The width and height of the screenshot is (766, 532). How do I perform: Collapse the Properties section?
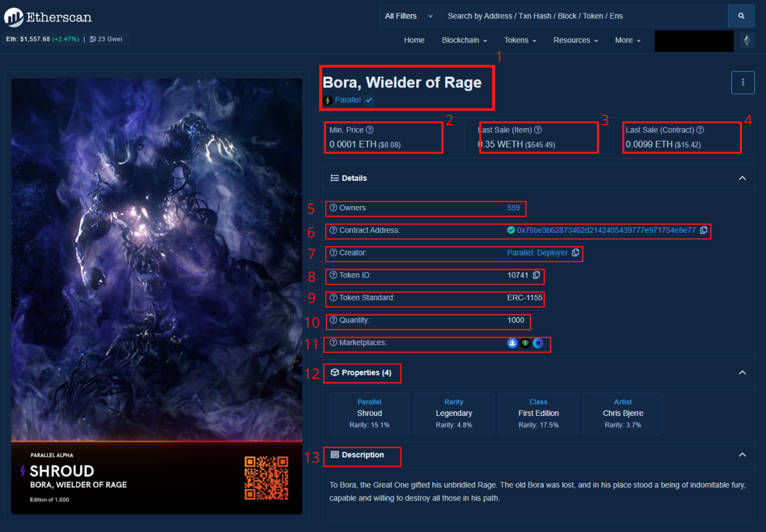click(x=742, y=373)
